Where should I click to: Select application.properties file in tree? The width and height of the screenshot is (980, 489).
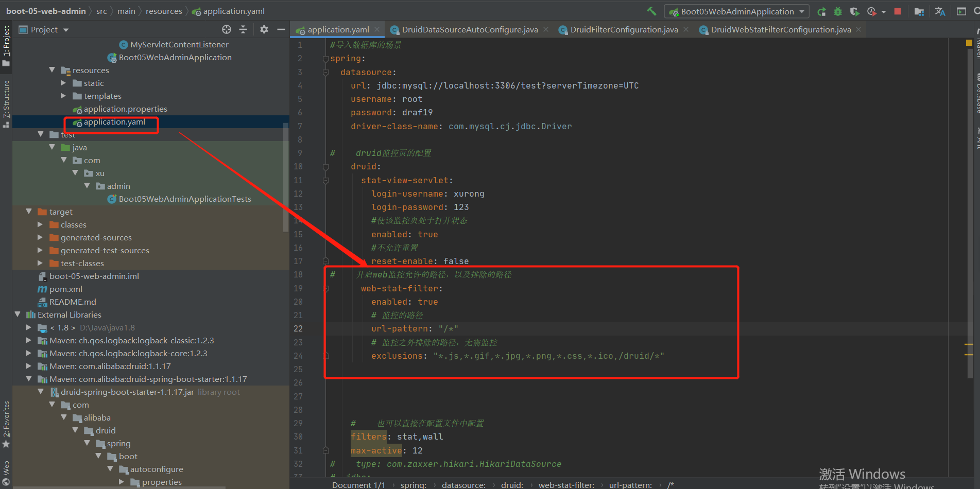(x=125, y=109)
